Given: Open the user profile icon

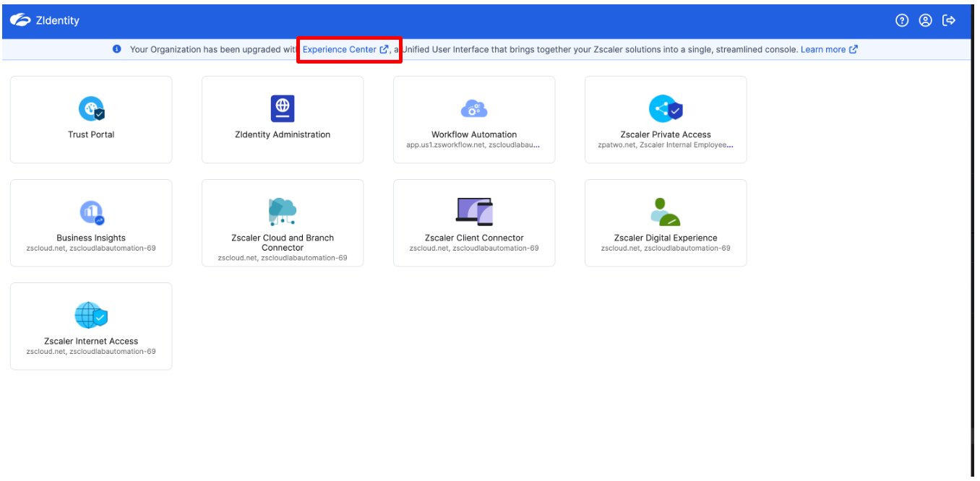Looking at the screenshot, I should pyautogui.click(x=925, y=21).
